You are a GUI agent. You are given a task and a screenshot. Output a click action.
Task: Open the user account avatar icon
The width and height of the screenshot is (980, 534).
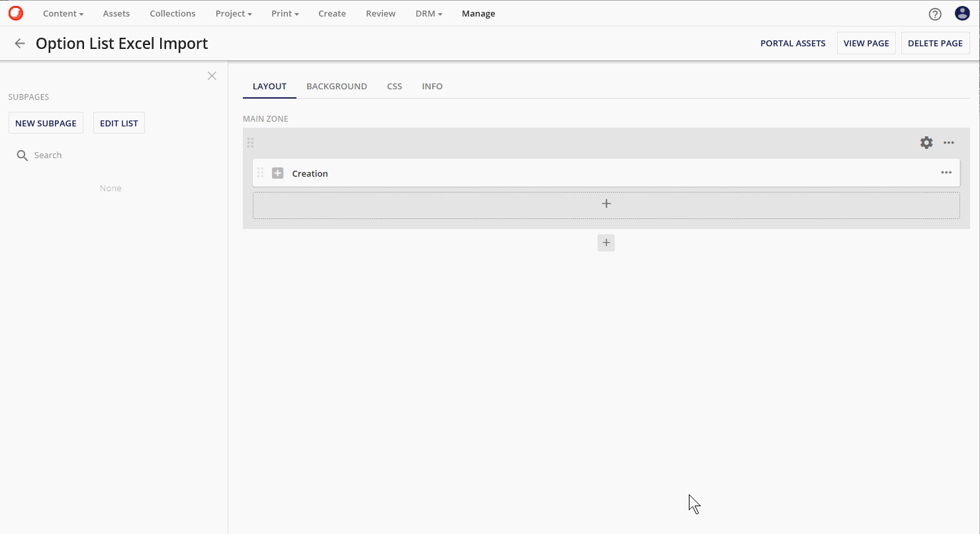point(962,13)
